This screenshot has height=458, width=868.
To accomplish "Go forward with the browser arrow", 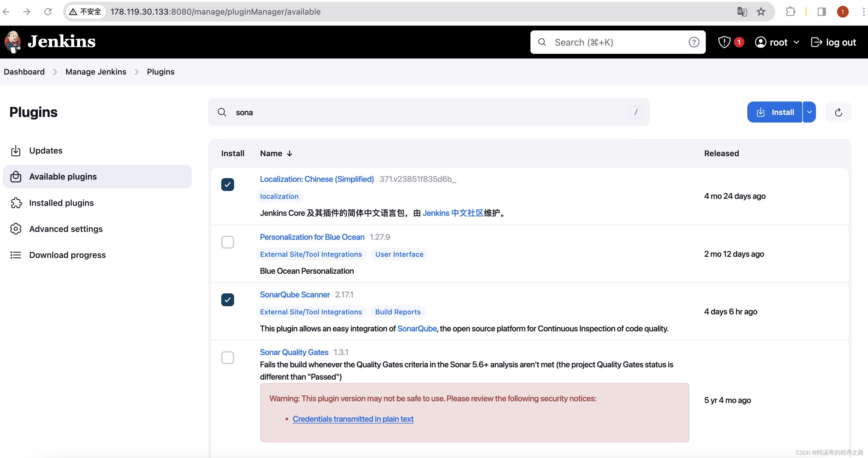I will tap(27, 12).
